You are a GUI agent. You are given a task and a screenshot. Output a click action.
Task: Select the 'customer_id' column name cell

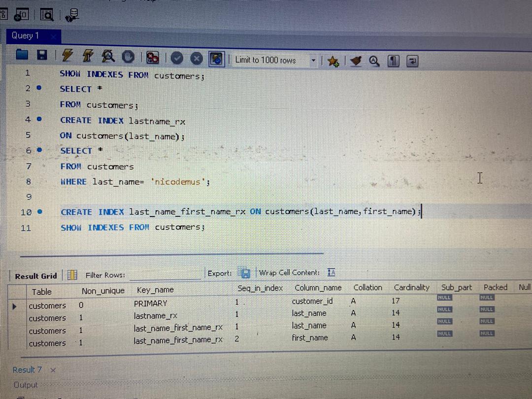click(x=312, y=301)
